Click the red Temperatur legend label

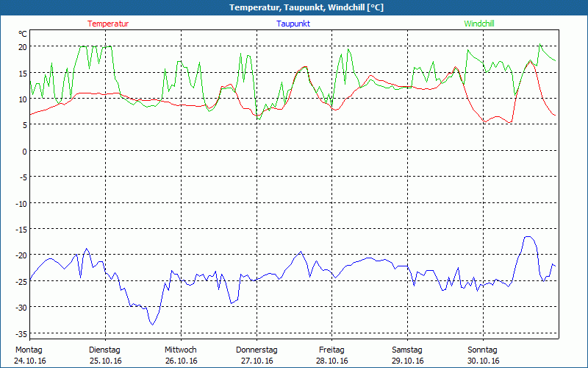(108, 24)
